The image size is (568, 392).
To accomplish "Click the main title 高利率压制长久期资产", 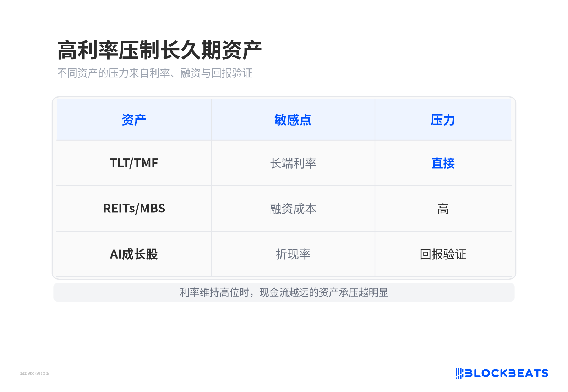I will point(159,50).
